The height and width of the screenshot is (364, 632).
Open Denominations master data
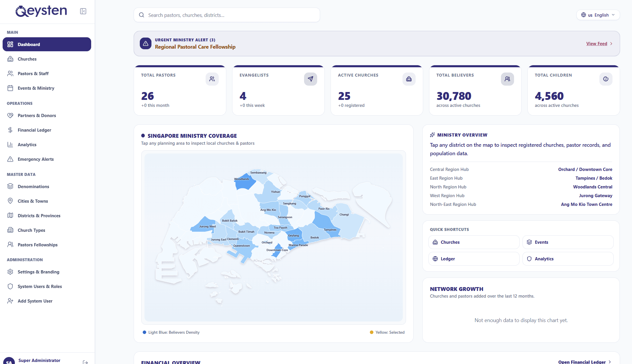tap(47, 186)
